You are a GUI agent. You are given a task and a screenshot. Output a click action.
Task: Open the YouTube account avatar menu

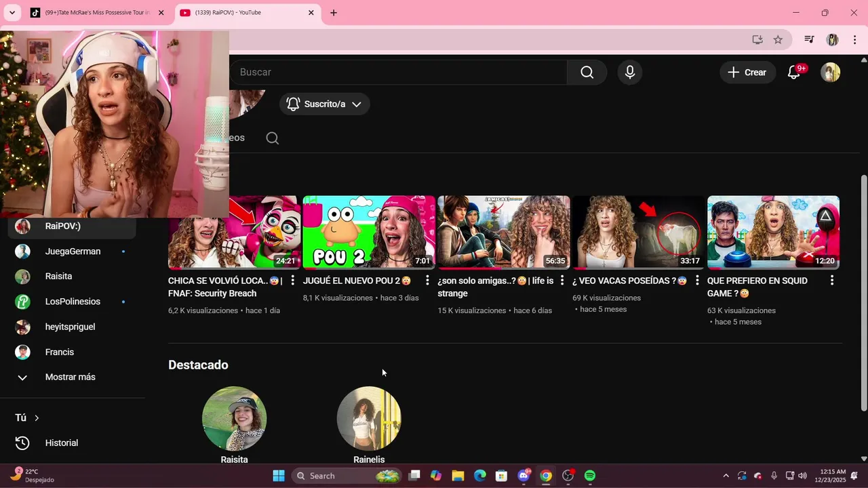(831, 73)
